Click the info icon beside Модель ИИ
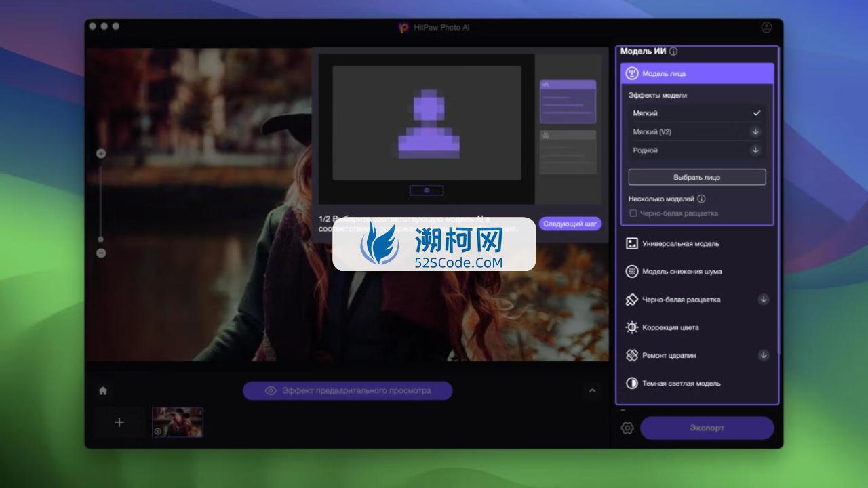Image resolution: width=868 pixels, height=488 pixels. click(673, 52)
